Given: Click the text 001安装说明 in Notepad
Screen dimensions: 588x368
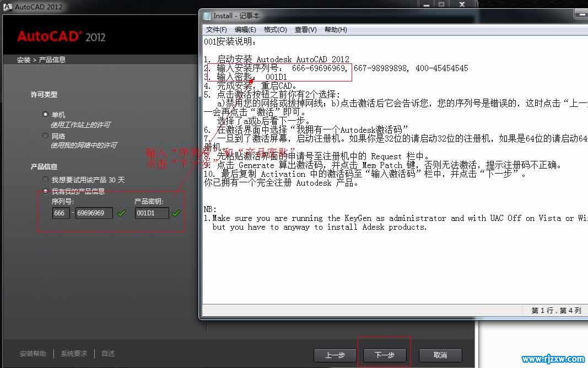Looking at the screenshot, I should pos(230,42).
